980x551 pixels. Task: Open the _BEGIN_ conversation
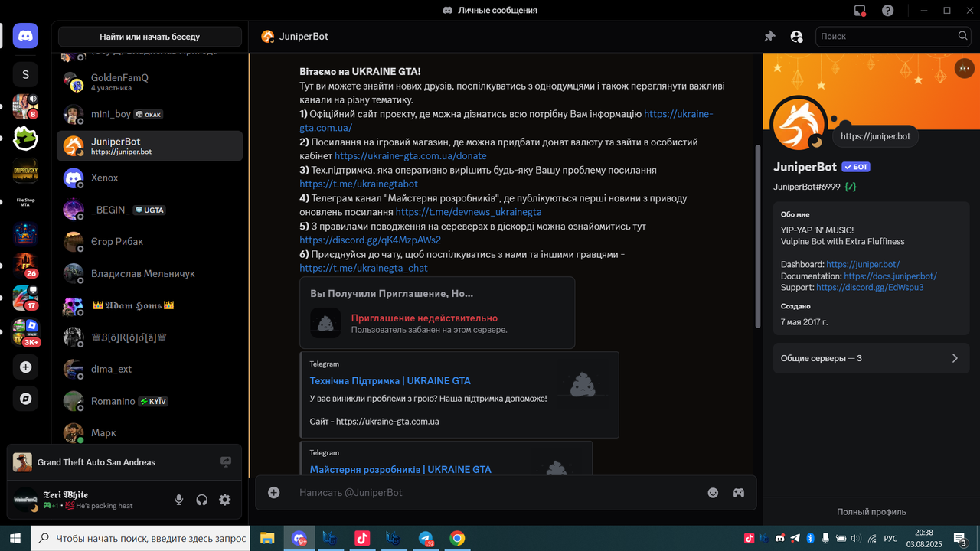pos(150,210)
